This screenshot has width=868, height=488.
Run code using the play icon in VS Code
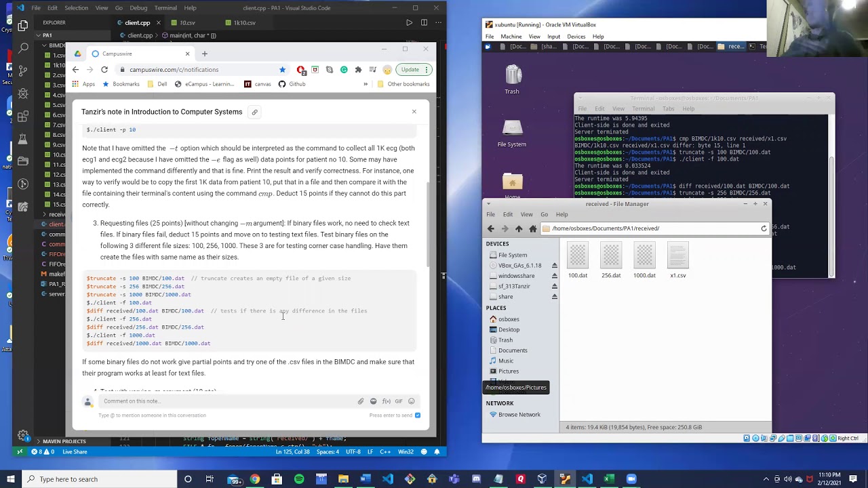pyautogui.click(x=409, y=22)
